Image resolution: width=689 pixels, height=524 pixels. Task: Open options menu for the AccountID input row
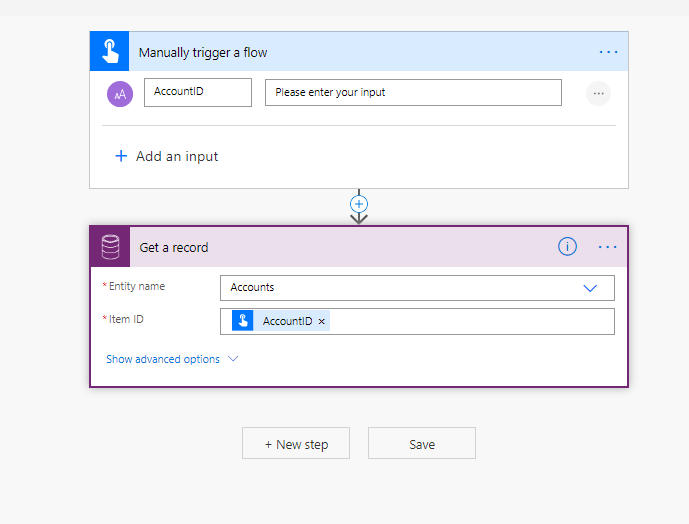(x=598, y=93)
